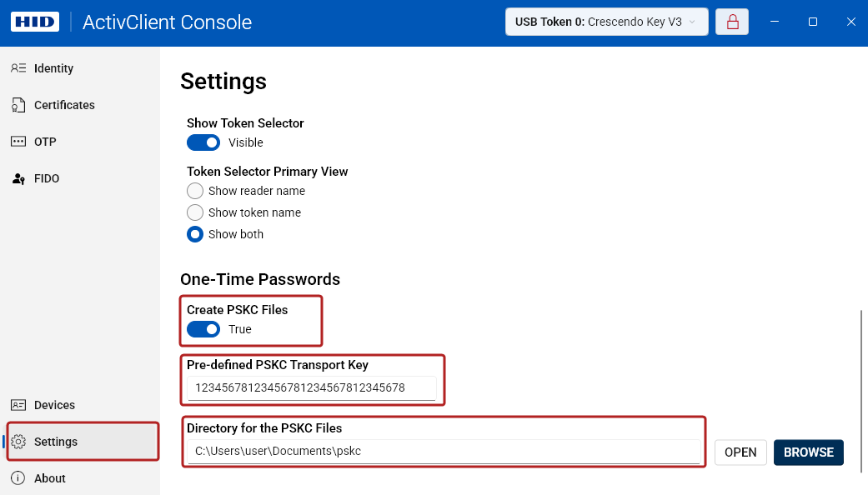The width and height of the screenshot is (868, 495).
Task: Select the Show both radio button
Action: (195, 234)
